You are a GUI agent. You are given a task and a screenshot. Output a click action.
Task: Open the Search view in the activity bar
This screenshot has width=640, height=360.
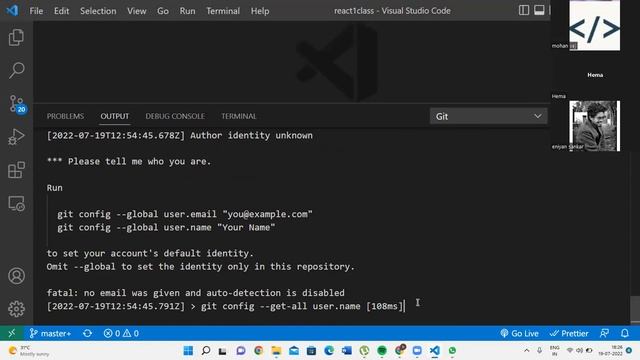point(16,70)
